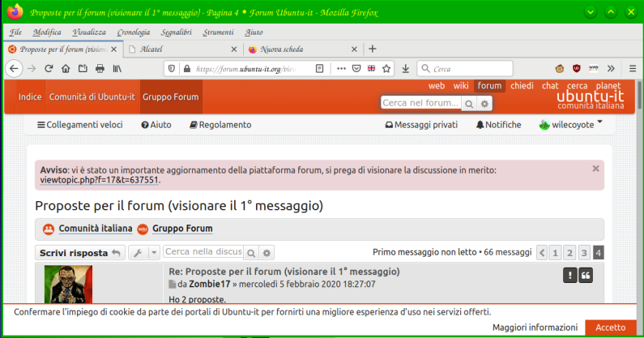
Task: Open Comunità italiana breadcrumb link
Action: 96,229
